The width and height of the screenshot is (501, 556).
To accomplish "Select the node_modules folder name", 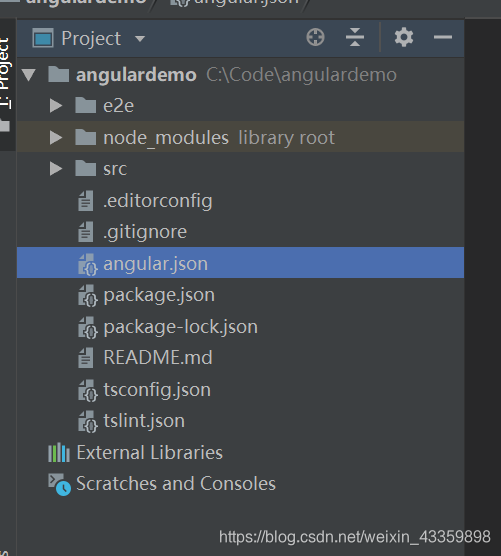I will [166, 138].
